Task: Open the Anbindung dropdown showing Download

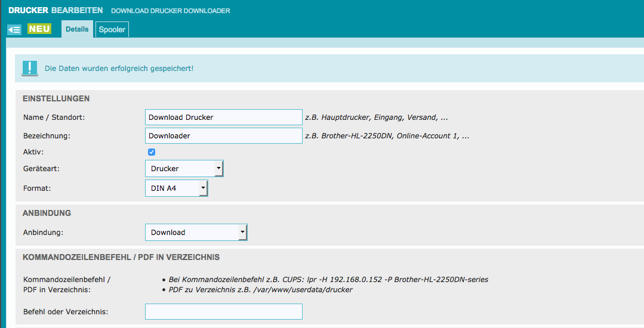Action: 196,233
